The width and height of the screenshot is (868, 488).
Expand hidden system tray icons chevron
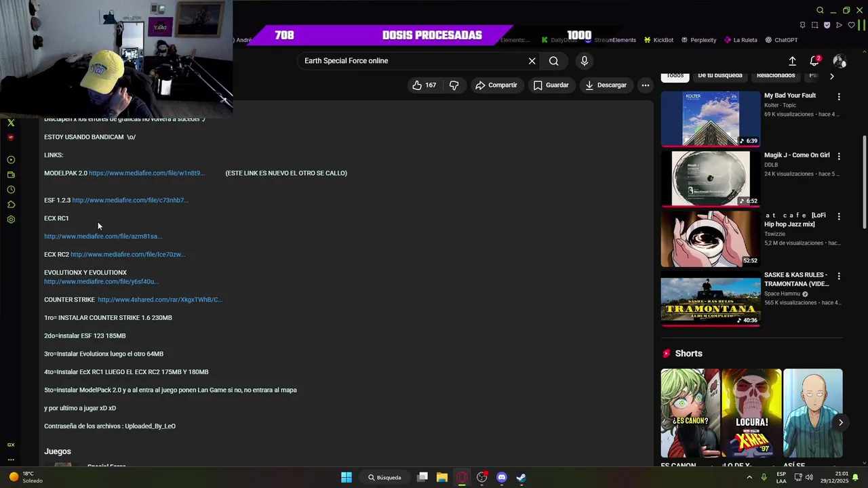749,477
